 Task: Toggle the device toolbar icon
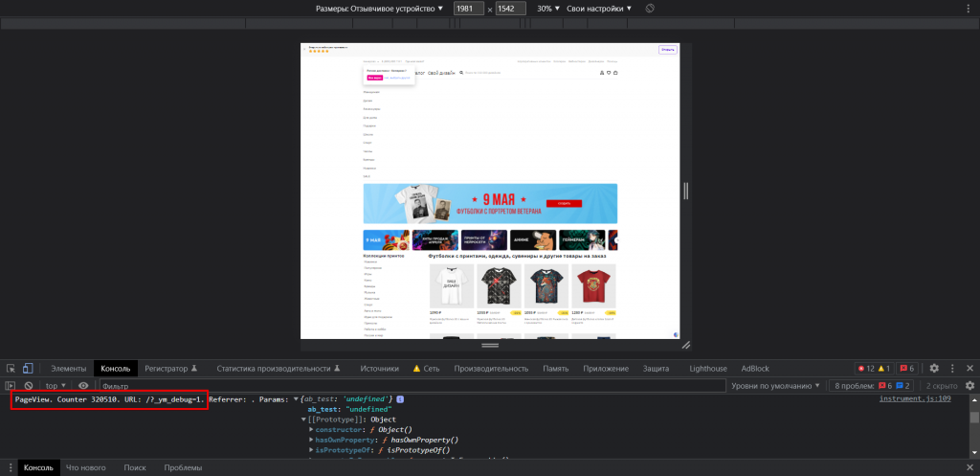[28, 369]
